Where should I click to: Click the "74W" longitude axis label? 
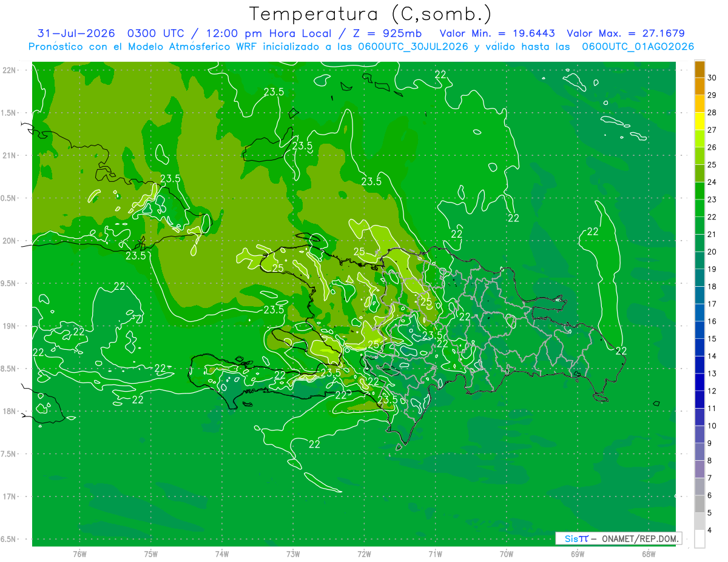221,554
